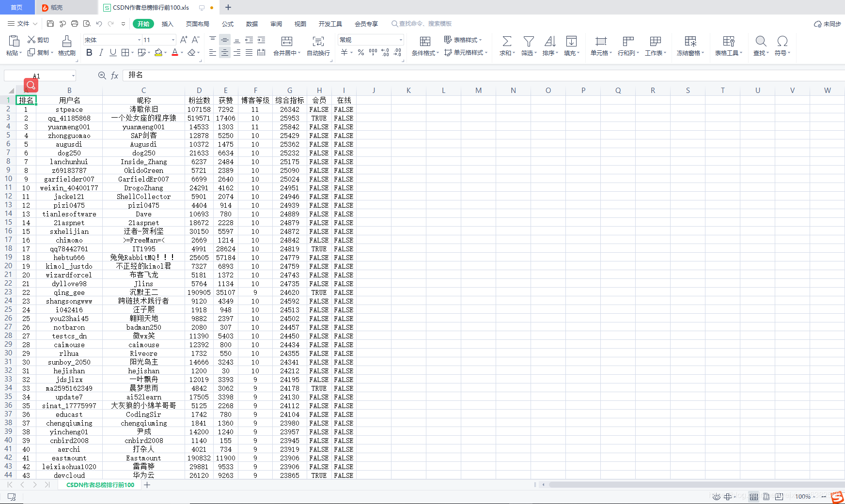Open Print Preview from quick access toolbar
The width and height of the screenshot is (845, 504).
87,23
